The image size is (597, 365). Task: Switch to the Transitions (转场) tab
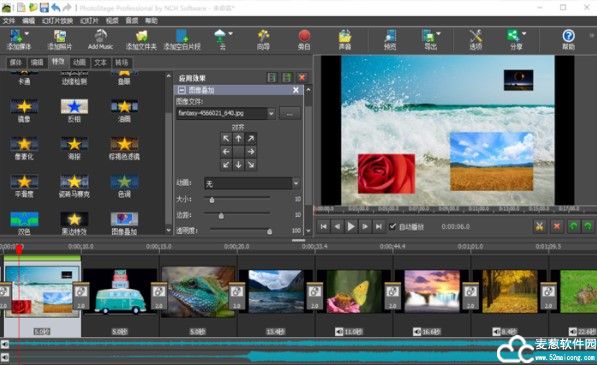pyautogui.click(x=121, y=62)
